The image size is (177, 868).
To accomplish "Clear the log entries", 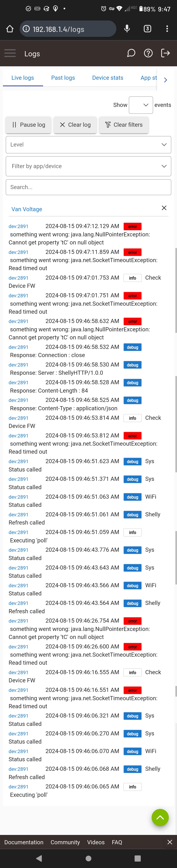I will [x=75, y=125].
